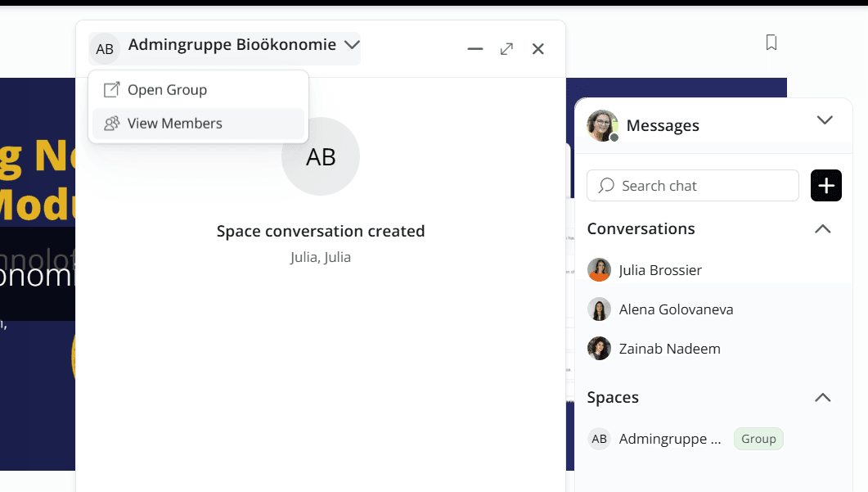868x492 pixels.
Task: Close the Admingruppe Bioökonomie chat
Action: 537,49
